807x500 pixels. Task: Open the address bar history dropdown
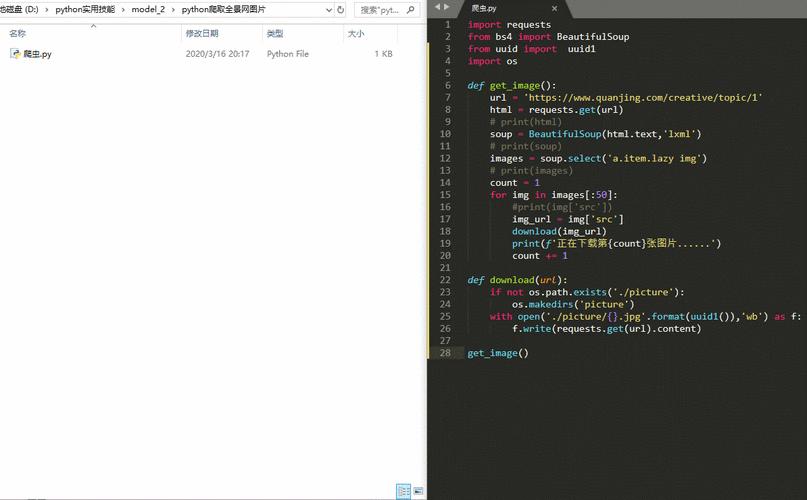click(329, 10)
